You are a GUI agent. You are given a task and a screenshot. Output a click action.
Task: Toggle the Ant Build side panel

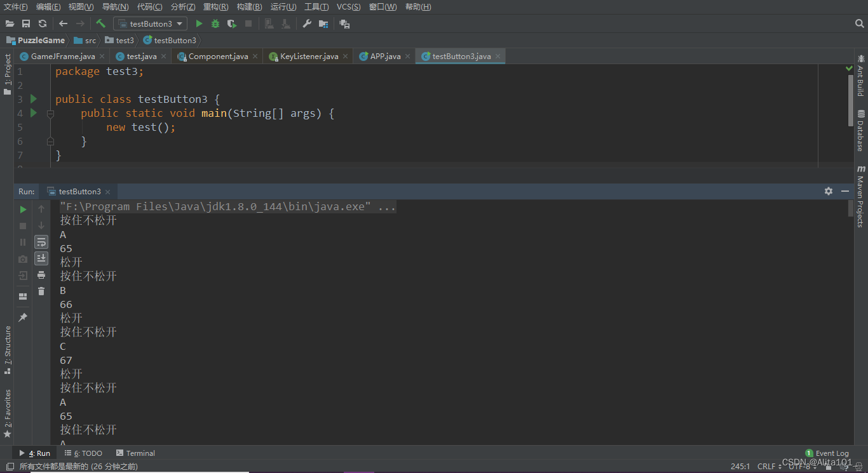click(x=861, y=76)
